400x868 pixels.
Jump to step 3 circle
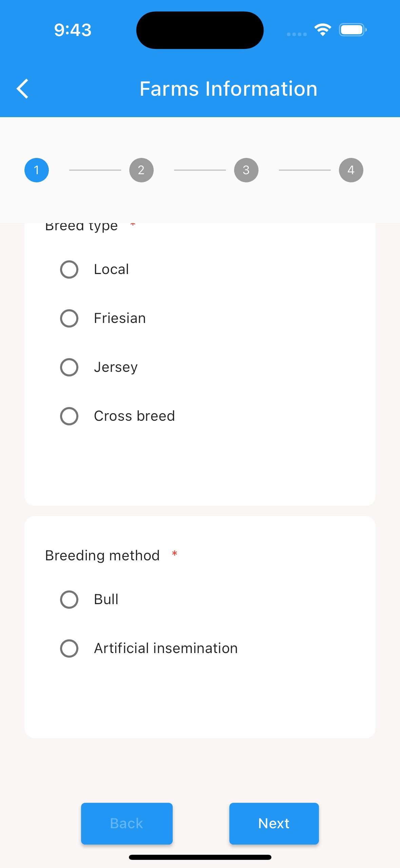246,170
